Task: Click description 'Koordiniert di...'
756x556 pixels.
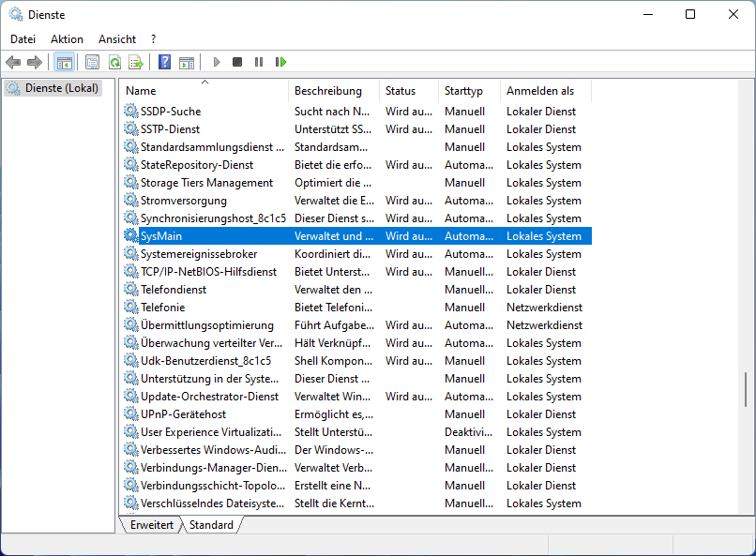Action: 333,254
